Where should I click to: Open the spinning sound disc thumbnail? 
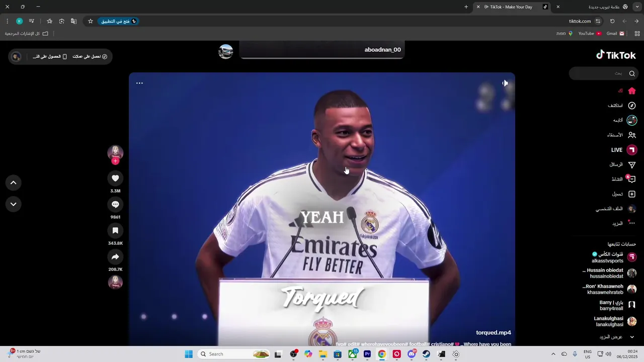point(115,282)
